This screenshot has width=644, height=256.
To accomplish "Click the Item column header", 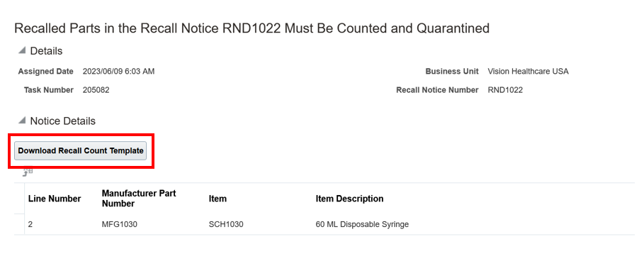I will click(218, 199).
